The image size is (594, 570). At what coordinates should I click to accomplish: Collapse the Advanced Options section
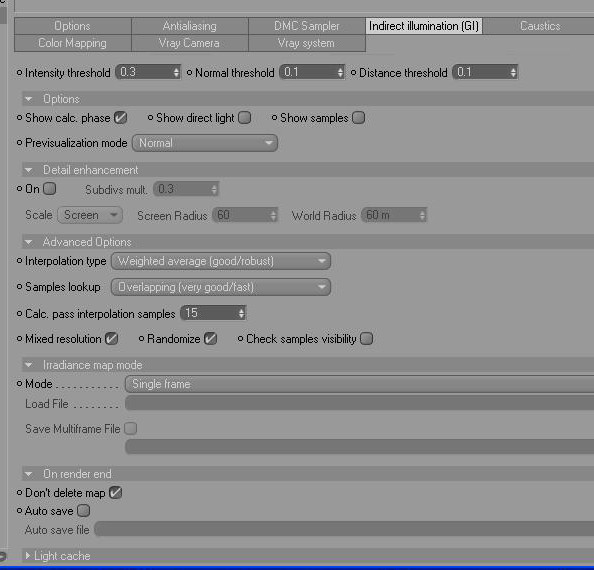pyautogui.click(x=28, y=242)
